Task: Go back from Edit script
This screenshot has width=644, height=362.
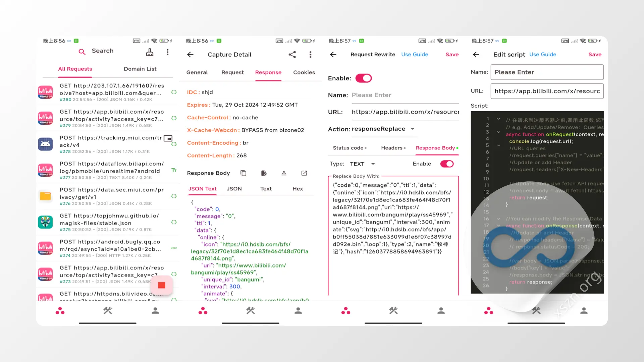Action: pyautogui.click(x=476, y=55)
